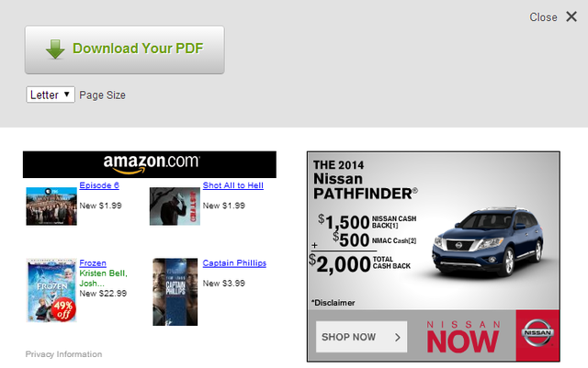Click the Disclaimer text in the Nissan ad
The width and height of the screenshot is (588, 368).
333,303
